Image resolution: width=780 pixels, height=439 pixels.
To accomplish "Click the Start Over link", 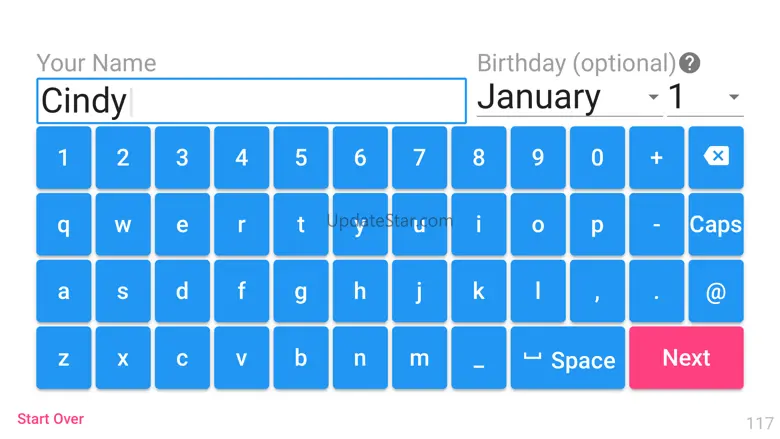I will [x=50, y=419].
